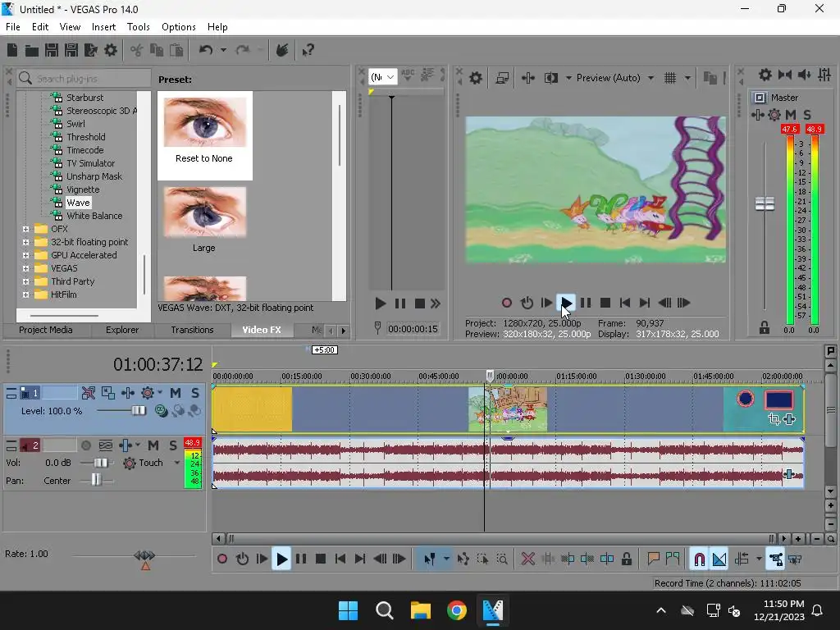
Task: Mute the Master bus
Action: pos(790,115)
